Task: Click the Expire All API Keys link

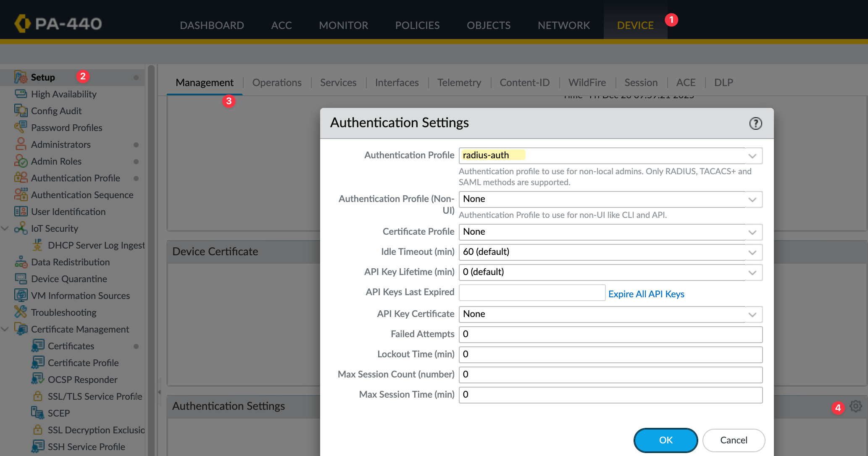Action: [x=646, y=294]
